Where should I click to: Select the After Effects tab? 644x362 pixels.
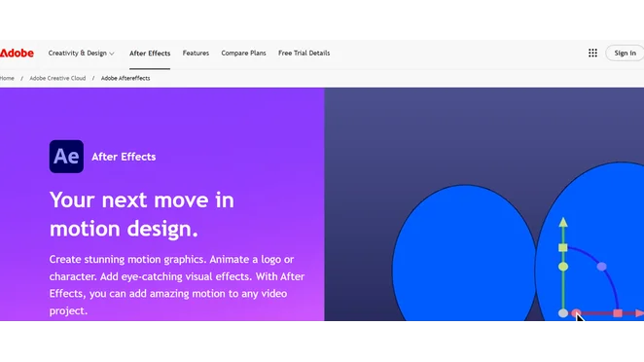click(x=150, y=53)
